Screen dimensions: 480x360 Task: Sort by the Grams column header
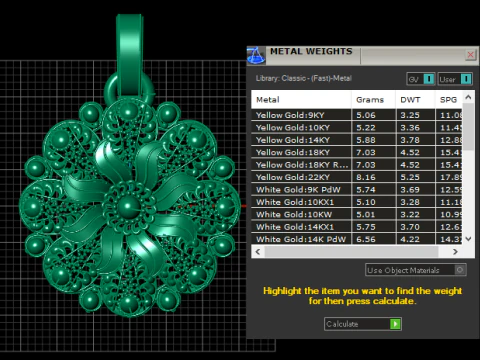[x=374, y=100]
